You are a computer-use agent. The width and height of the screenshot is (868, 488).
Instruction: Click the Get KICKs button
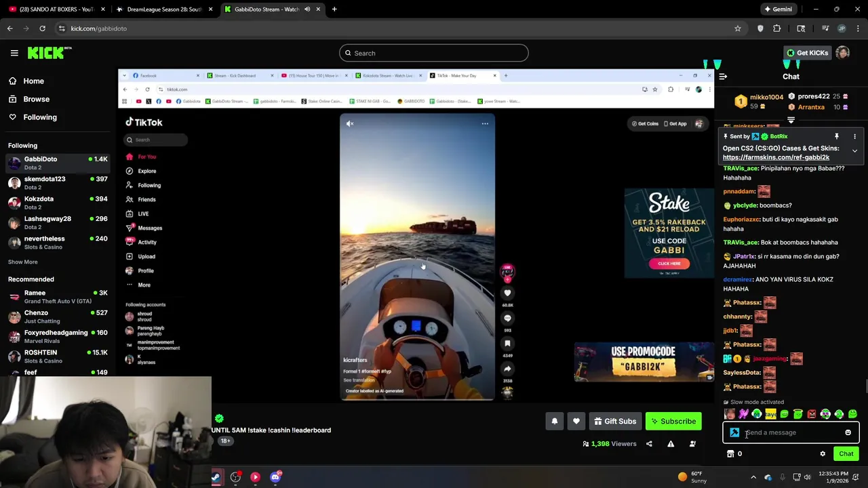point(807,53)
